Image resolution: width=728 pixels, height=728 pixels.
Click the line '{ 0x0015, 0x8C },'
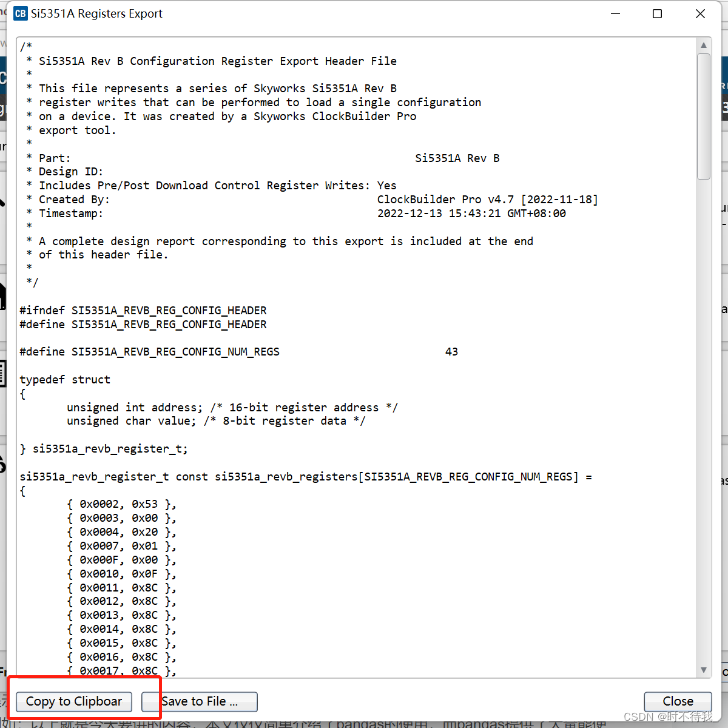point(121,643)
